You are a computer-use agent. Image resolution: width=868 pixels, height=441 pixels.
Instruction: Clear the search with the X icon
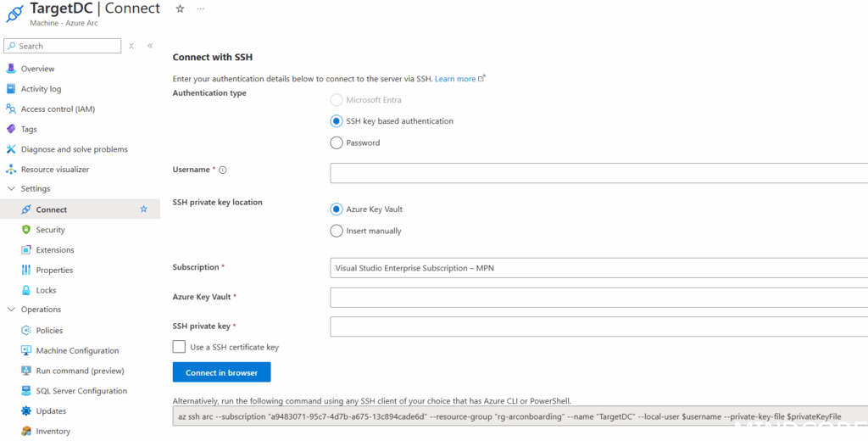coord(131,46)
